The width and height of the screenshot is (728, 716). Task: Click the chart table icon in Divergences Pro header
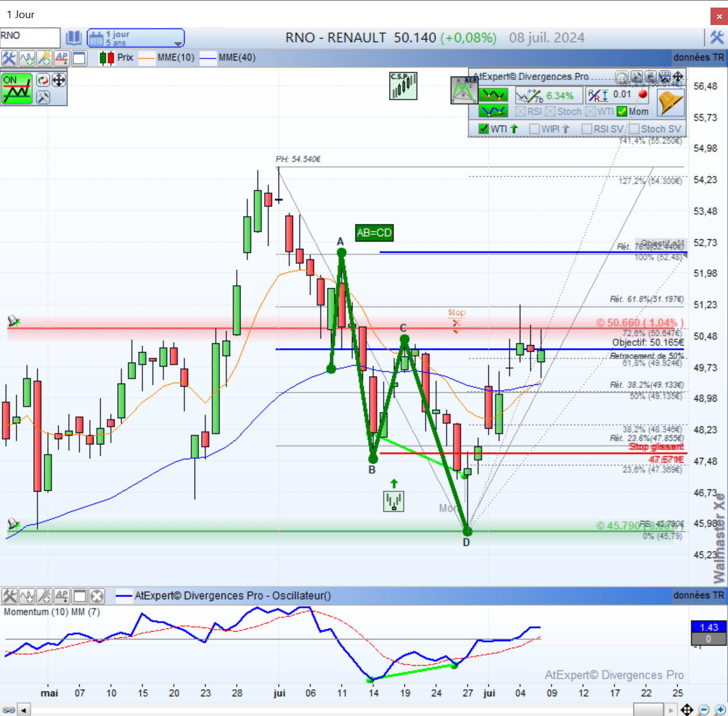(664, 76)
